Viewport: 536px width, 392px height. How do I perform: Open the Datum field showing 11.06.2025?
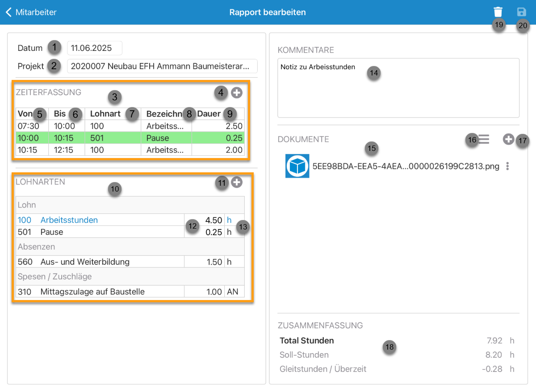click(x=94, y=48)
